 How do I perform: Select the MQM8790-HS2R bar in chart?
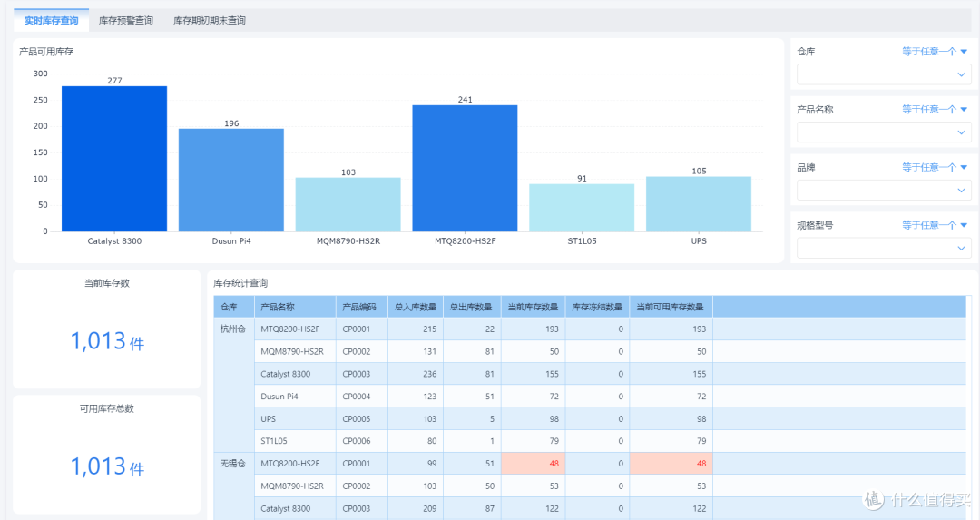348,204
